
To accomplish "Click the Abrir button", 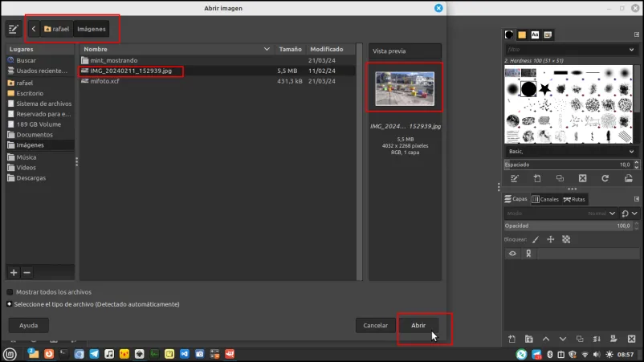I will coord(418,325).
